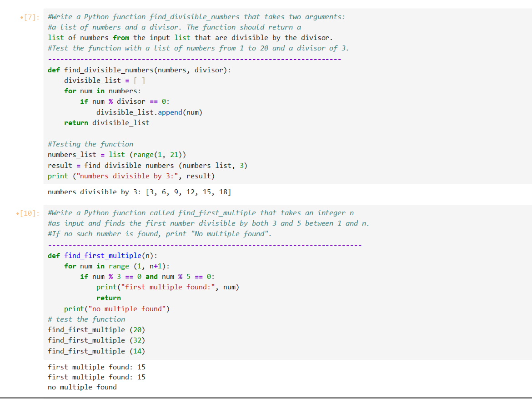
Task: Click the call 'find_first_multiple (20)'
Action: (x=96, y=330)
